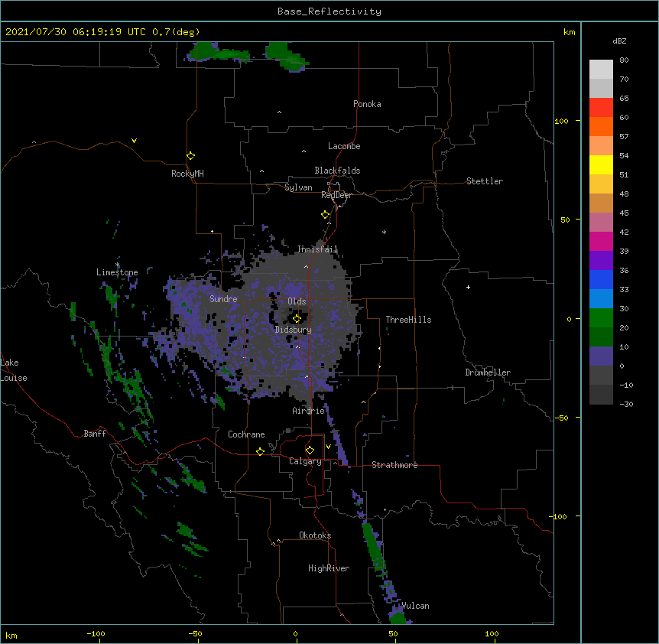Click the ThreeHills town label
659x644 pixels.
pos(408,320)
